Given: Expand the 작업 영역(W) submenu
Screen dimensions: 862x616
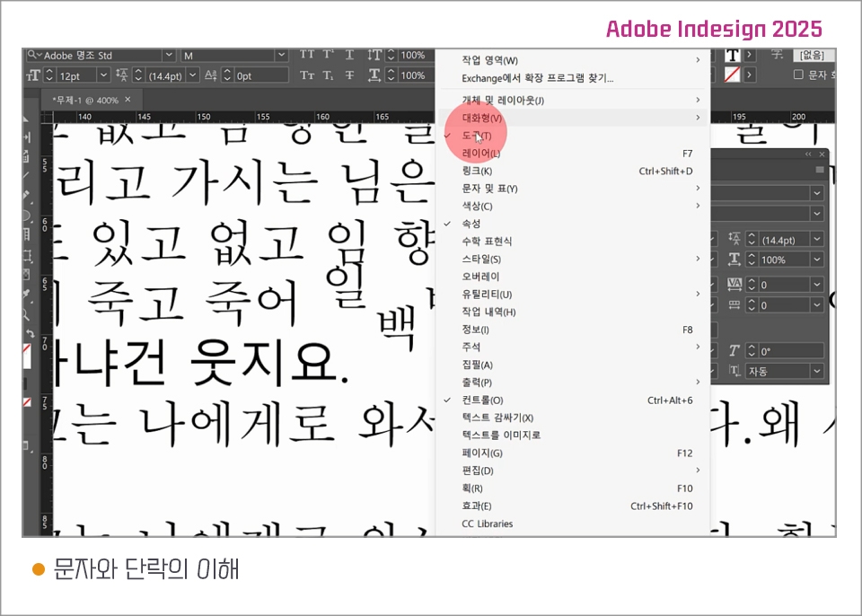Looking at the screenshot, I should click(572, 60).
